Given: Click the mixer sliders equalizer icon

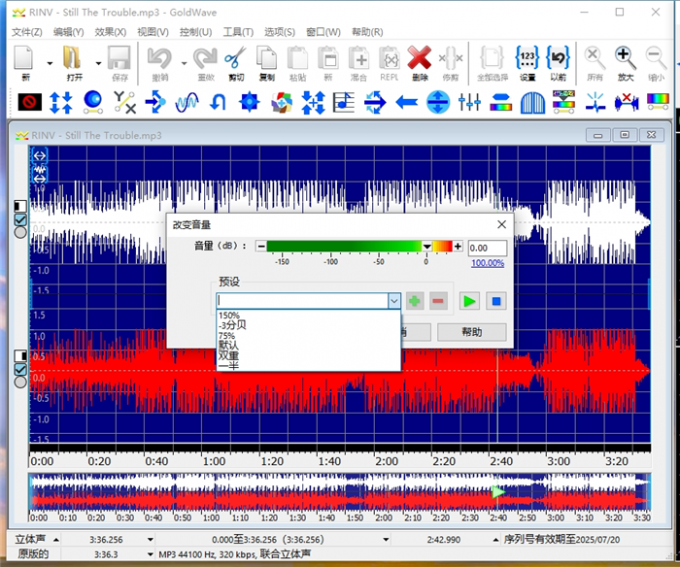Looking at the screenshot, I should point(469,102).
